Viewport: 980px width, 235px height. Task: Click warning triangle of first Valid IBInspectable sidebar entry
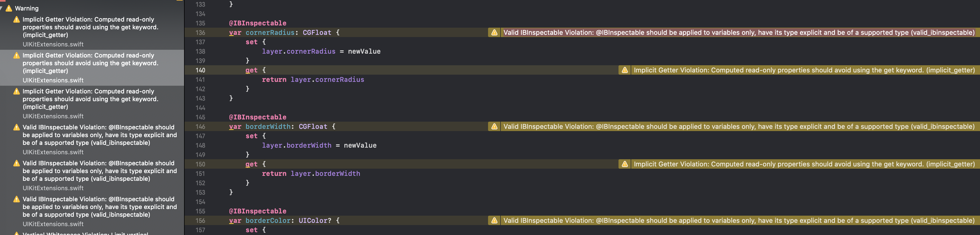point(16,127)
